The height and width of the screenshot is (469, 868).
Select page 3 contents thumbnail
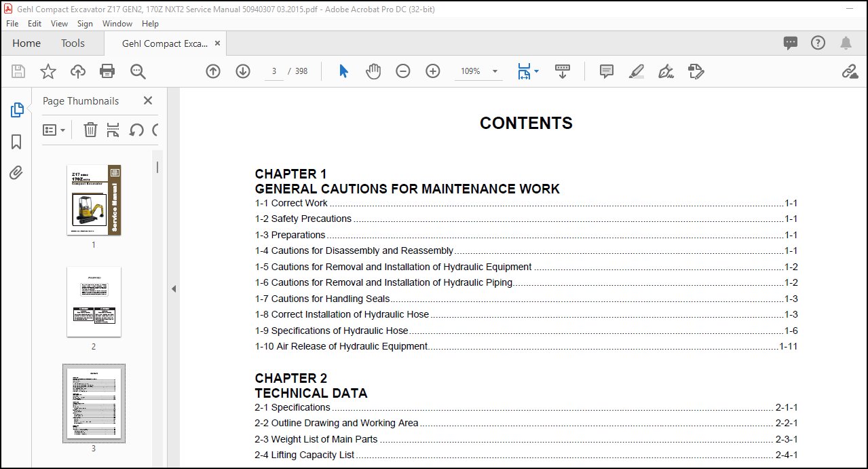[94, 403]
